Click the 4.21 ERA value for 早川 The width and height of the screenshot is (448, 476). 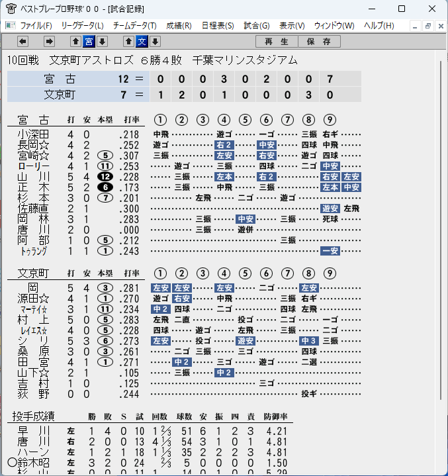pos(277,432)
